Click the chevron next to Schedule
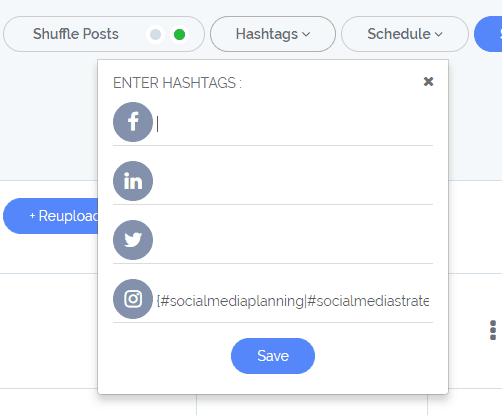 (439, 34)
